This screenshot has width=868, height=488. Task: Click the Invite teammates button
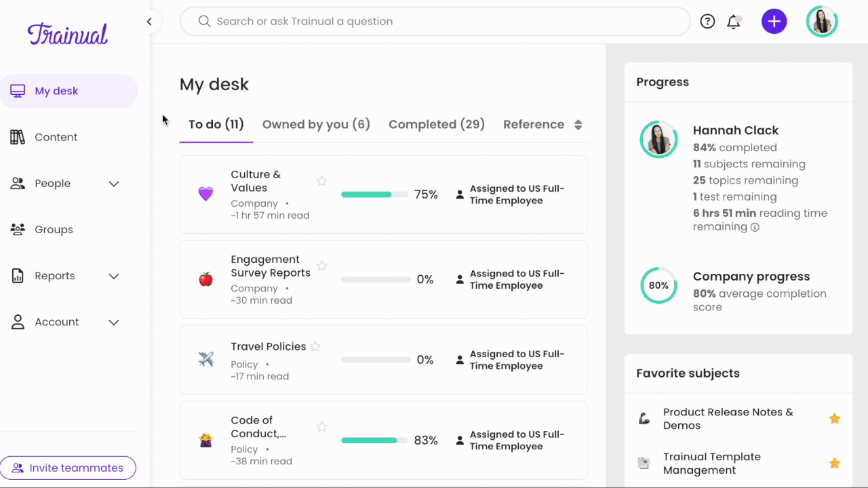[x=68, y=468]
